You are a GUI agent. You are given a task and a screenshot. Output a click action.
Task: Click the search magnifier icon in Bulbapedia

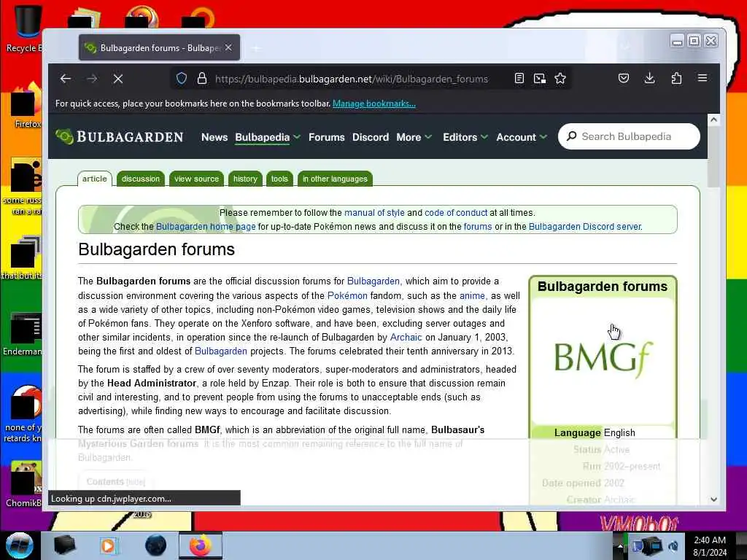(571, 136)
